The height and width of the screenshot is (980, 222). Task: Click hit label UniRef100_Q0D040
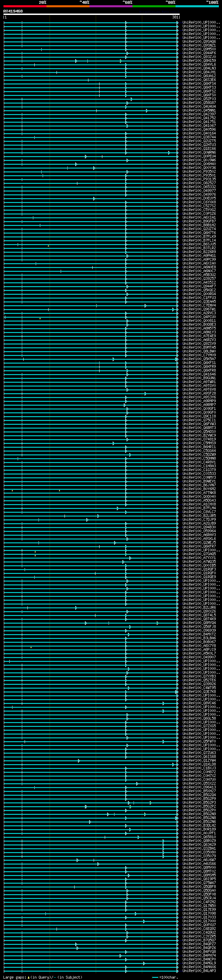click(199, 497)
